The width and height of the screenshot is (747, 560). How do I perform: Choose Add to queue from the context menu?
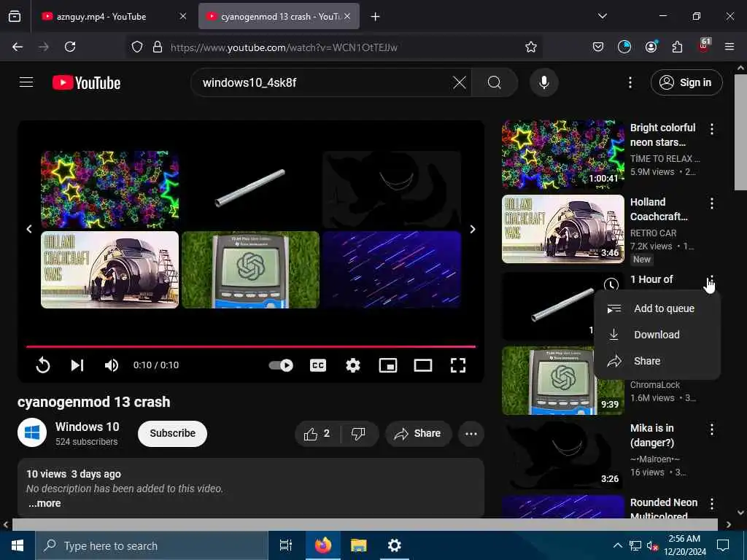(657, 308)
